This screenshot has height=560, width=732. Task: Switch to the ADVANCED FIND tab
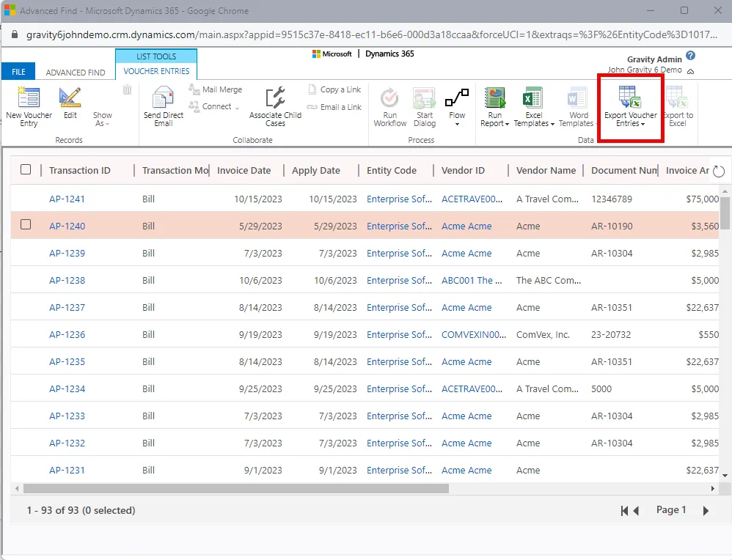click(x=76, y=73)
